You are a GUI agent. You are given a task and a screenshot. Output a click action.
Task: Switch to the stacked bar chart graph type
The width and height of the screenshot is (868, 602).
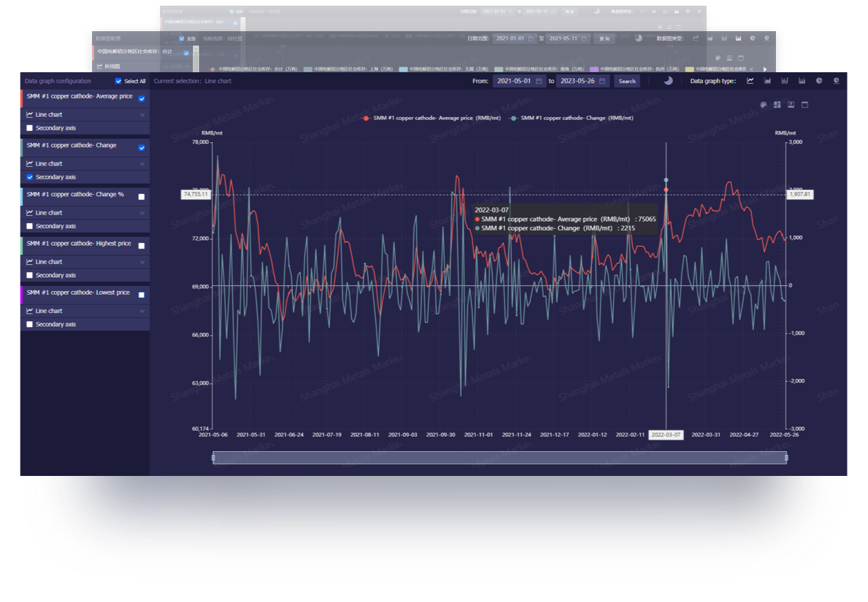pos(784,80)
